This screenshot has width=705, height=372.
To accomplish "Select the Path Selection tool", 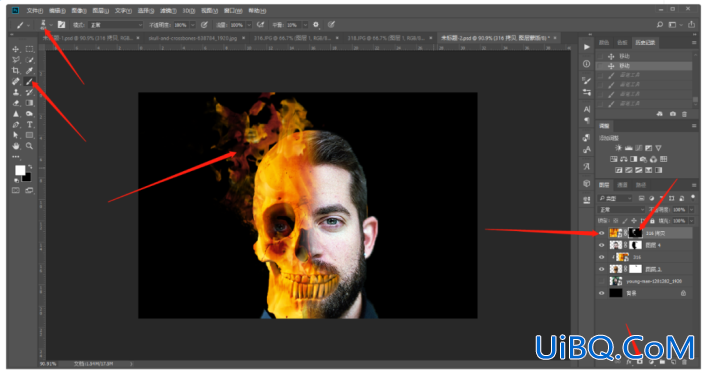I will pyautogui.click(x=16, y=135).
